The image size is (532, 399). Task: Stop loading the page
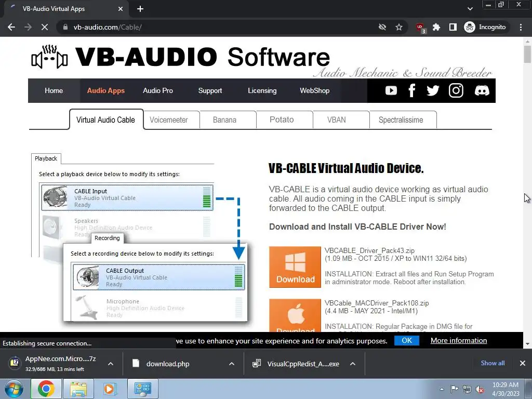(x=45, y=27)
